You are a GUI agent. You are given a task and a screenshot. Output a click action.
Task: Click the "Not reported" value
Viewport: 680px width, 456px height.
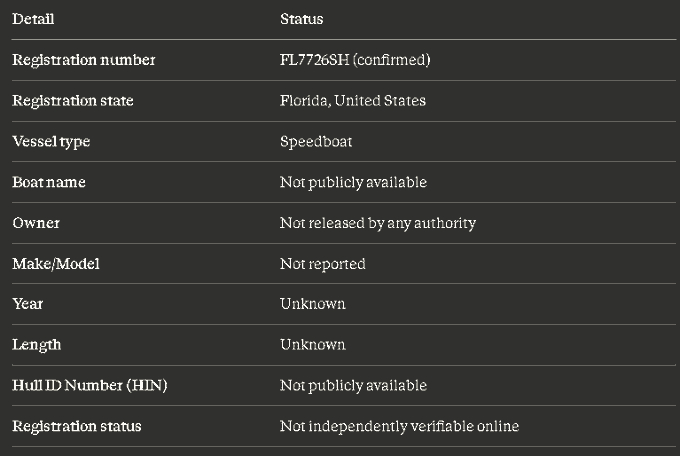(x=322, y=264)
